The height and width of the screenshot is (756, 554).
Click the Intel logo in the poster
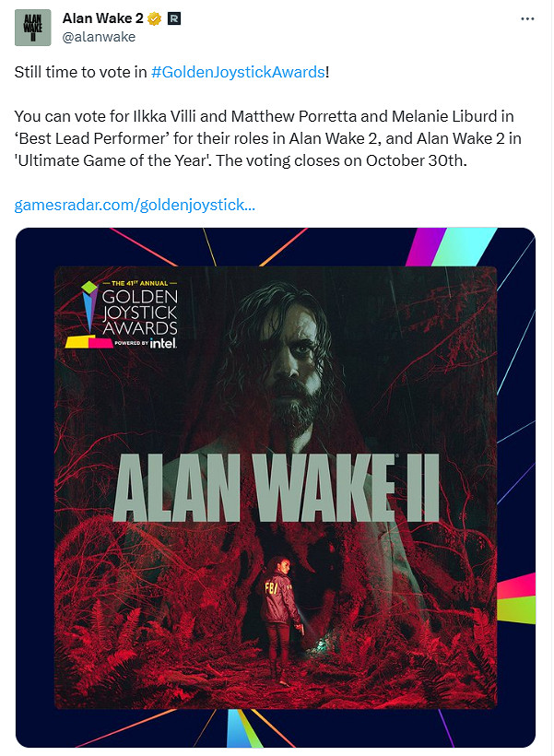[163, 343]
